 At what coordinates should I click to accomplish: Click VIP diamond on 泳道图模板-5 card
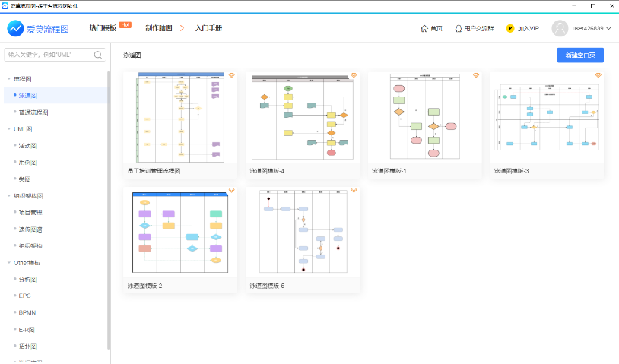[x=354, y=190]
